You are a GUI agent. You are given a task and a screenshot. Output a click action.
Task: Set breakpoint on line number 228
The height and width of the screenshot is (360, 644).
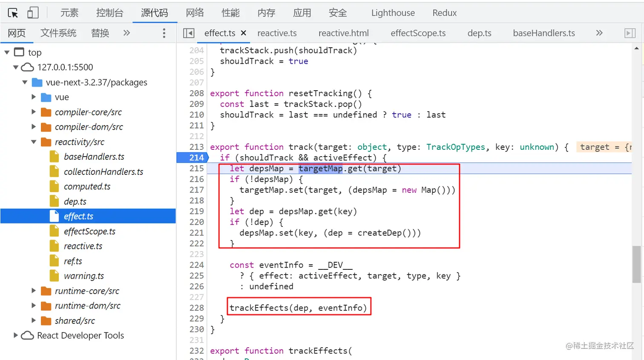(197, 308)
